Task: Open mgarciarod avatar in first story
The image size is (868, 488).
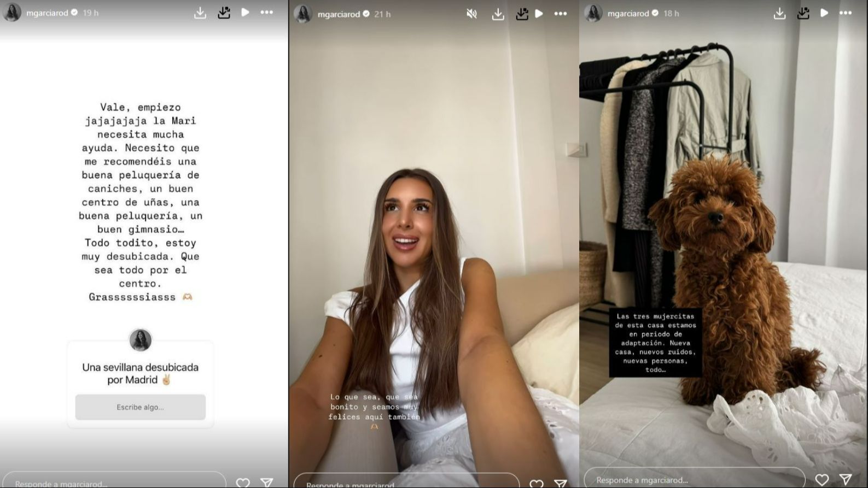Action: tap(12, 13)
